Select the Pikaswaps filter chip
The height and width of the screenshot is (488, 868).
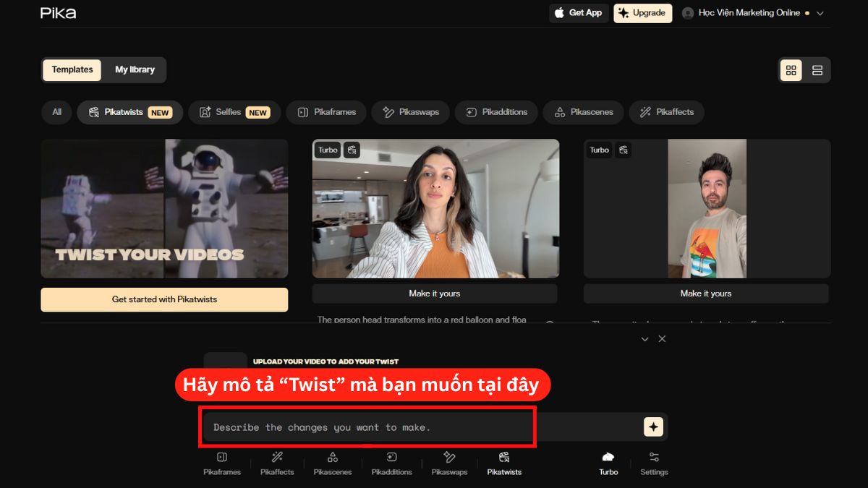(410, 112)
